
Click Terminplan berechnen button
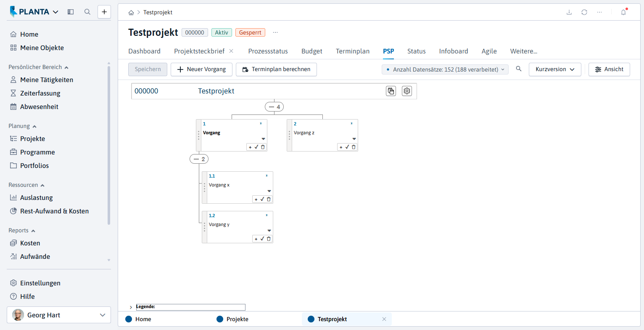click(x=276, y=69)
